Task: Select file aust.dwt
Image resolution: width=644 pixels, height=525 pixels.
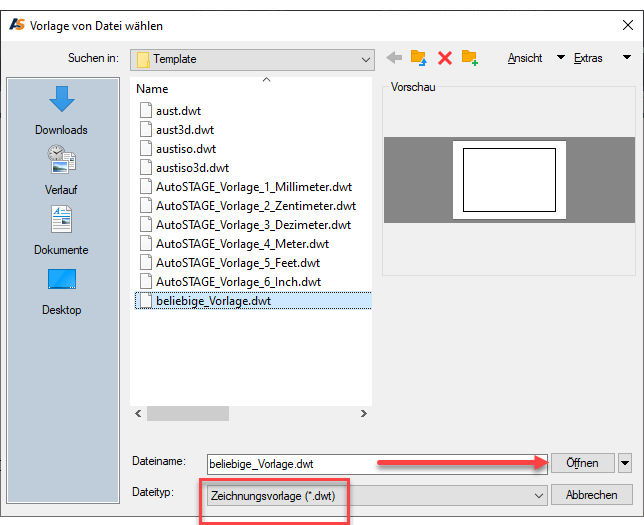Action: coord(178,111)
